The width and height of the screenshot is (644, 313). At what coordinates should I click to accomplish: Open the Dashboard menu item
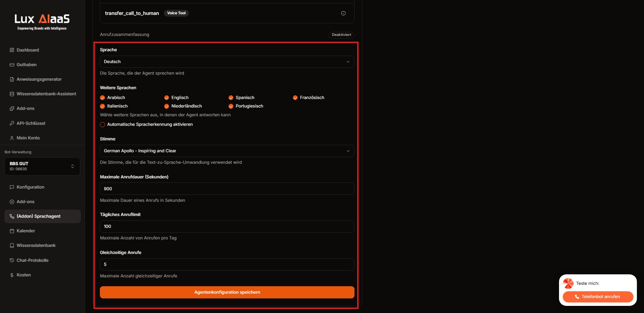[x=42, y=50]
